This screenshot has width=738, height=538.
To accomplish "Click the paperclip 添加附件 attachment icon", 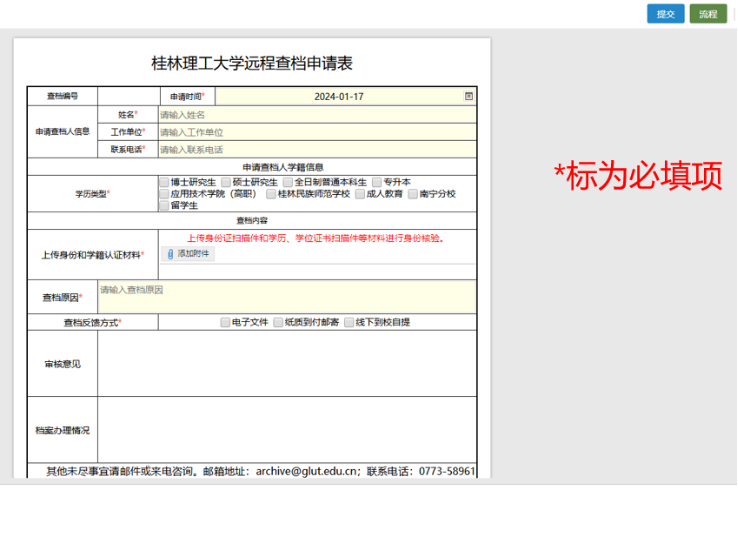I will click(x=171, y=254).
